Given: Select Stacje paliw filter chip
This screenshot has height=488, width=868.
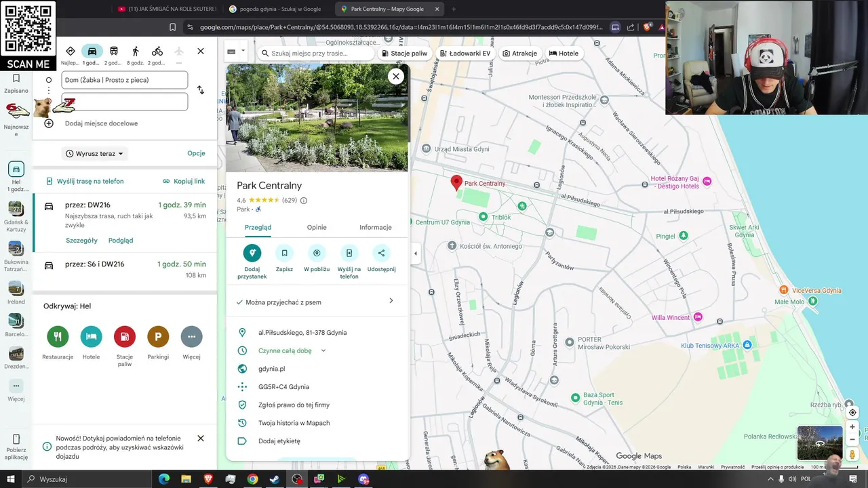Looking at the screenshot, I should point(405,54).
